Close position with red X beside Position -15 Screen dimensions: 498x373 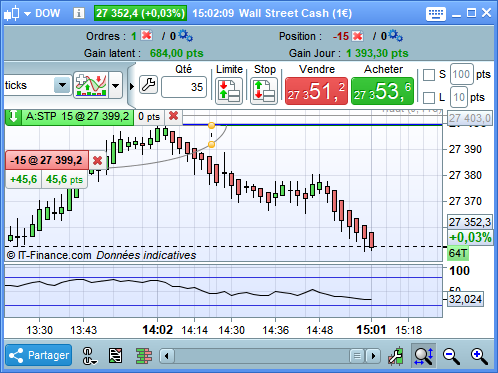tap(357, 36)
